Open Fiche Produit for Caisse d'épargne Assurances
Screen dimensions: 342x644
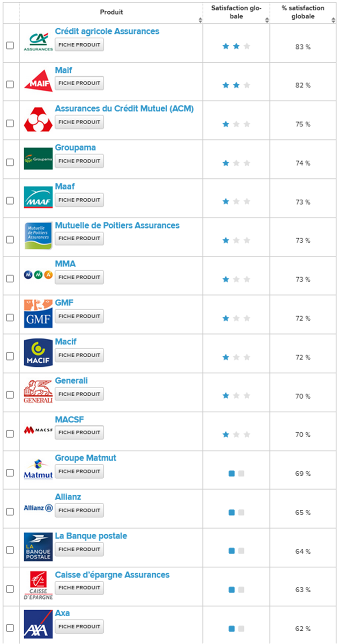79,588
